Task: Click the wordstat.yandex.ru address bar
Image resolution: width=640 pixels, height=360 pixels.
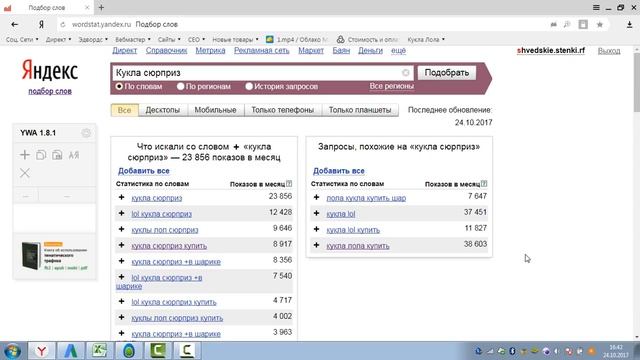Action: pyautogui.click(x=302, y=24)
